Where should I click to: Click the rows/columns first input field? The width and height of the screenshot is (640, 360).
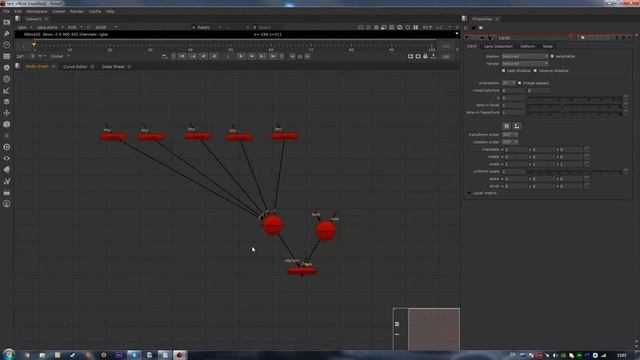point(513,91)
